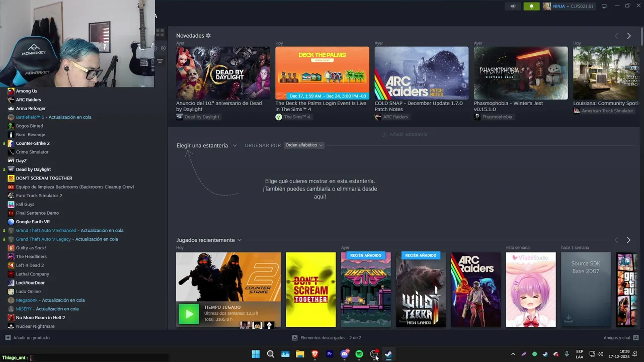Screen dimensions: 644x362
Task: Filter library by ready-to-play icon
Action: pos(163,48)
